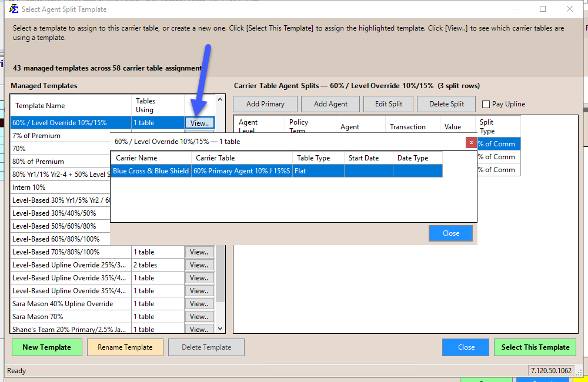Click Rename Template button
This screenshot has width=588, height=382.
[x=125, y=347]
